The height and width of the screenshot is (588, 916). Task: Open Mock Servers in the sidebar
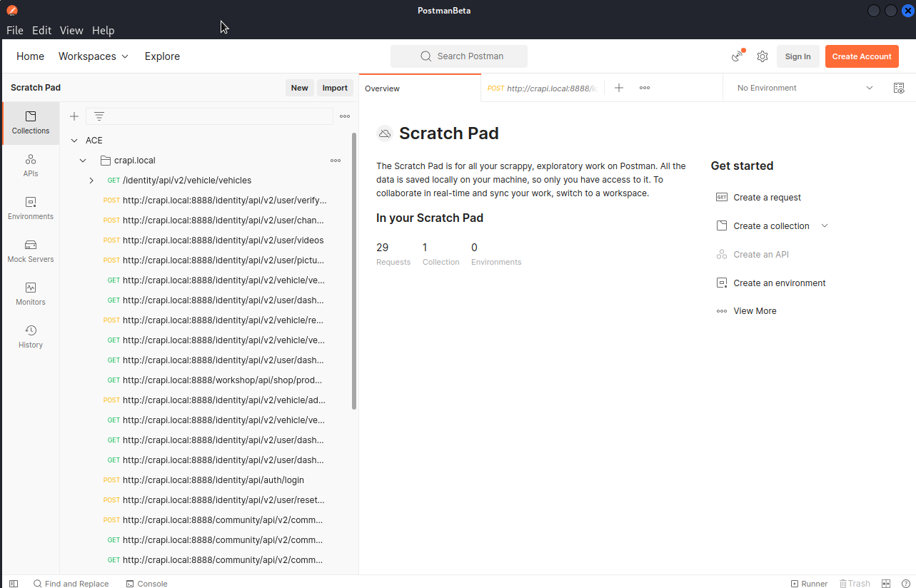31,250
